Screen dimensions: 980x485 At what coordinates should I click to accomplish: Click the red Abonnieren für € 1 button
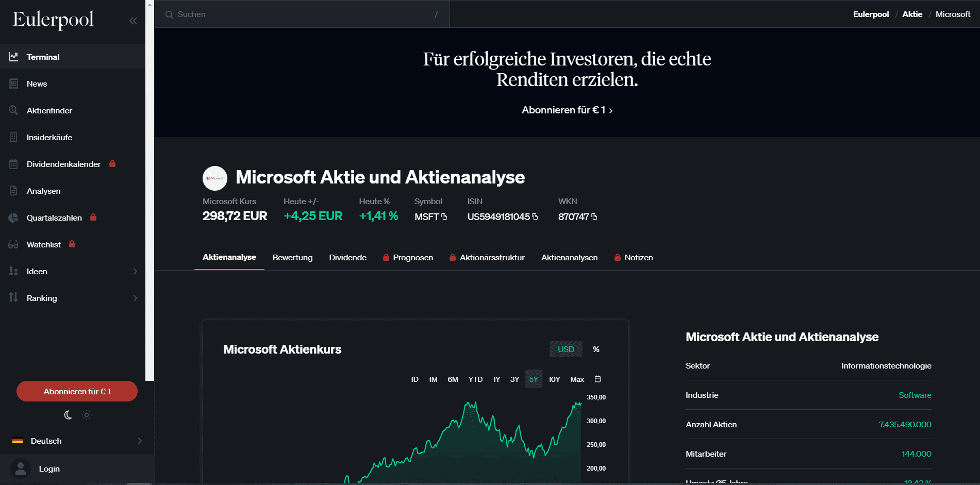coord(77,391)
